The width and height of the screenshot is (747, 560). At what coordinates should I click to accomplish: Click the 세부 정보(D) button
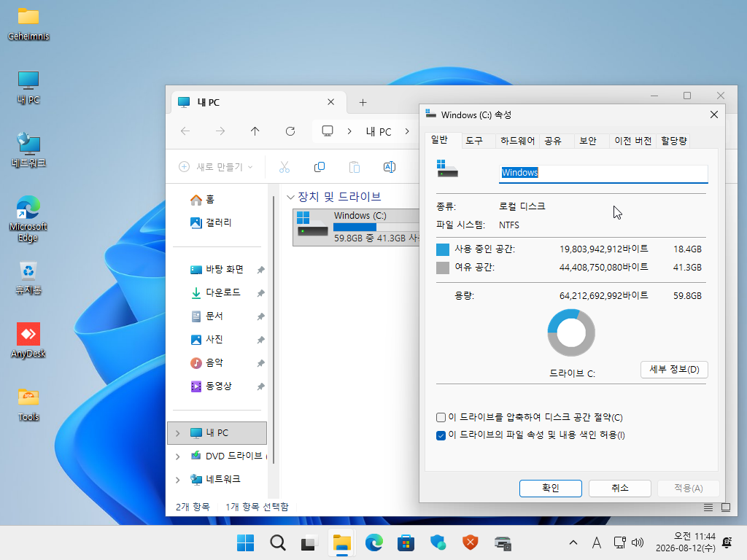pos(674,370)
